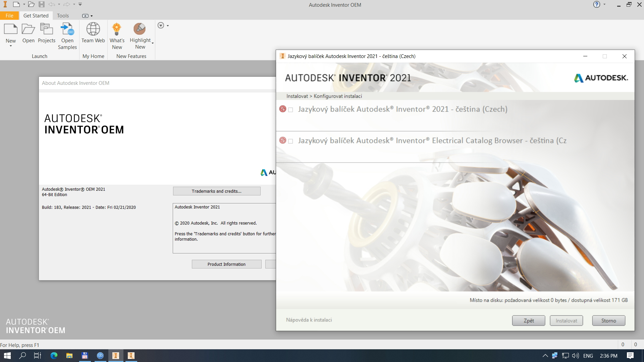This screenshot has height=362, width=644.
Task: Open the Projects tool
Action: click(47, 32)
